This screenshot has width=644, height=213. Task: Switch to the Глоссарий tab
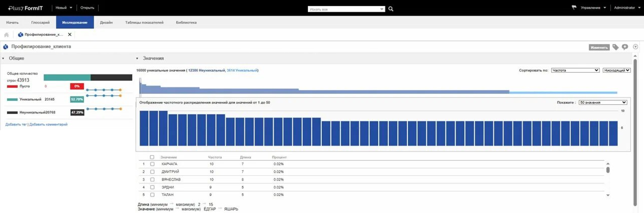(x=40, y=23)
